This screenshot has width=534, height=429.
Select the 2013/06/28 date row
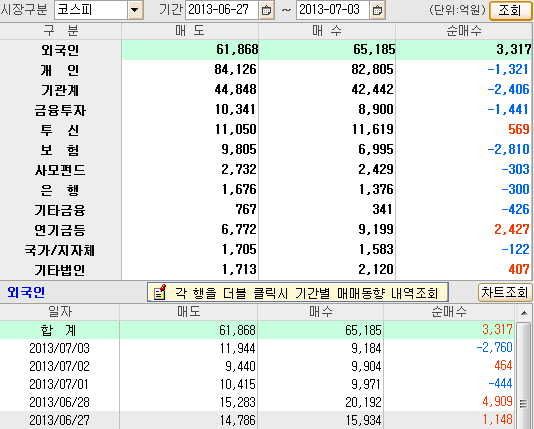258,402
